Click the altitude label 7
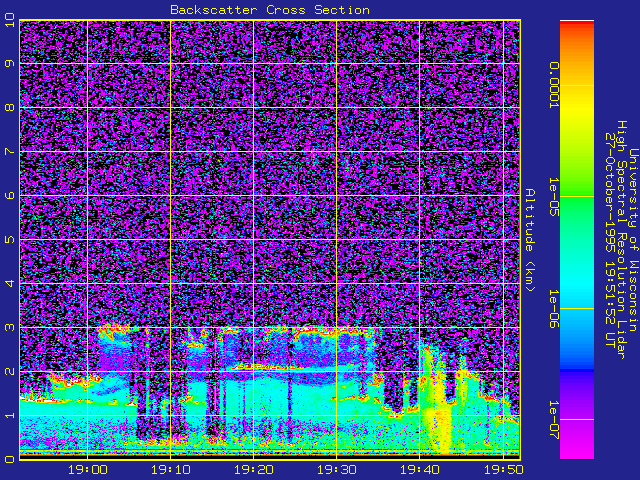 point(10,152)
